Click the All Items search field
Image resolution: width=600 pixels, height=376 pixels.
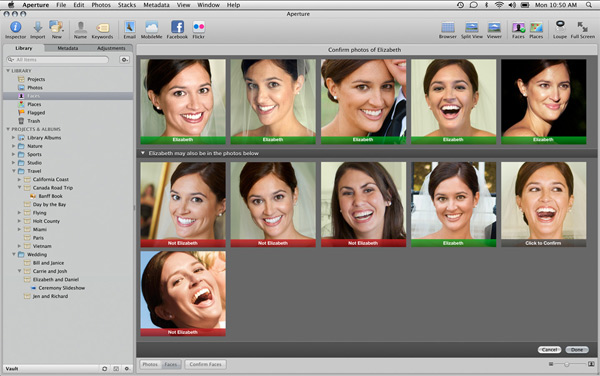click(x=57, y=60)
